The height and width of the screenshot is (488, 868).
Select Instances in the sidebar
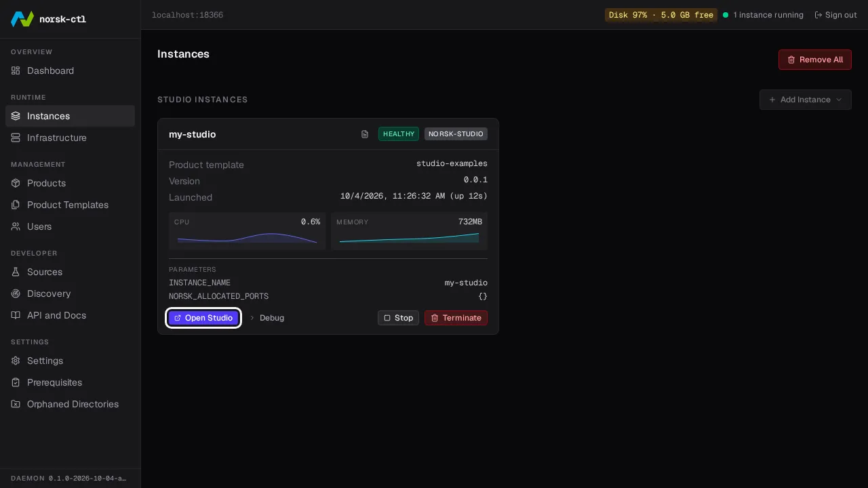coord(70,116)
